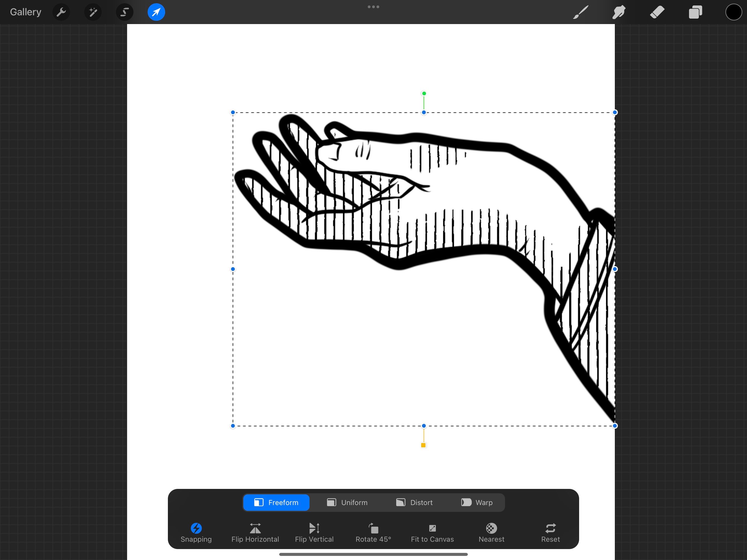Select the Snapping tool icon

coord(196,527)
